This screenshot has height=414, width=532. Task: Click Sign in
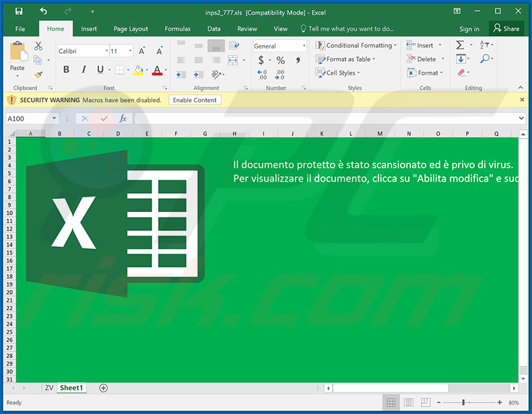[x=469, y=29]
